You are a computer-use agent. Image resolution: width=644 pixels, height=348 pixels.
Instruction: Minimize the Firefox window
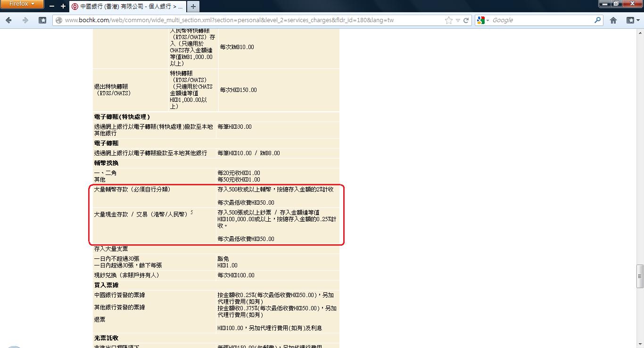point(605,3)
